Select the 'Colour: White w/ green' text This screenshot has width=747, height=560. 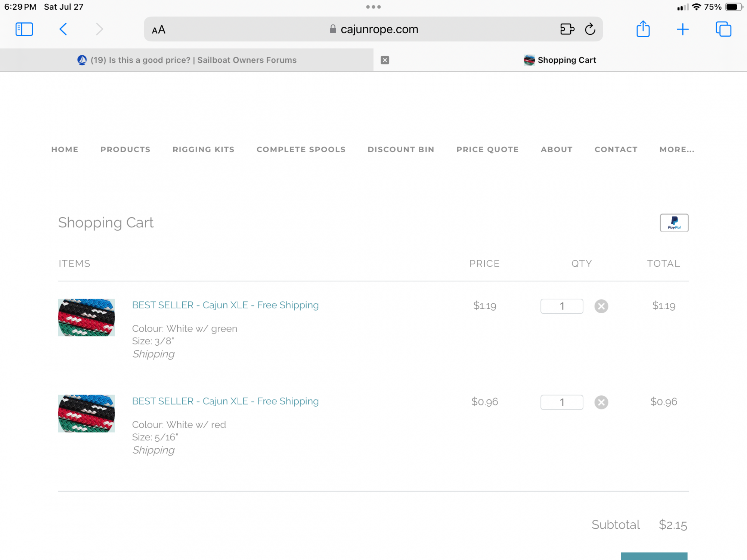pos(185,329)
